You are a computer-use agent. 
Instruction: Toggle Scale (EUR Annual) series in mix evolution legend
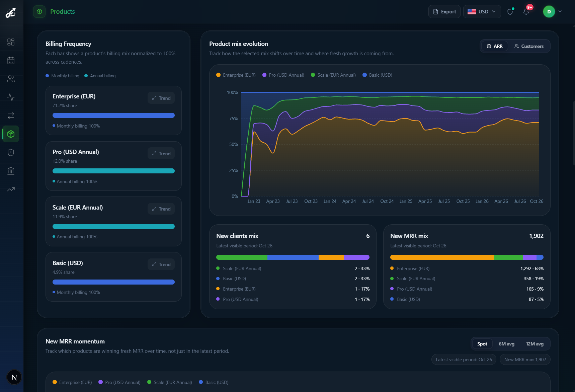coord(333,75)
